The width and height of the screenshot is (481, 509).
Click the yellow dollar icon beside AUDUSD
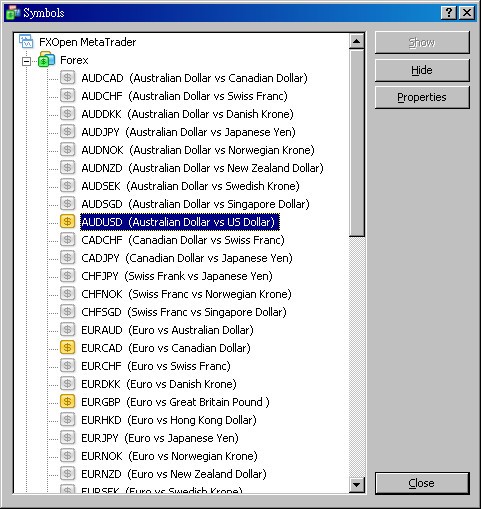[x=67, y=222]
